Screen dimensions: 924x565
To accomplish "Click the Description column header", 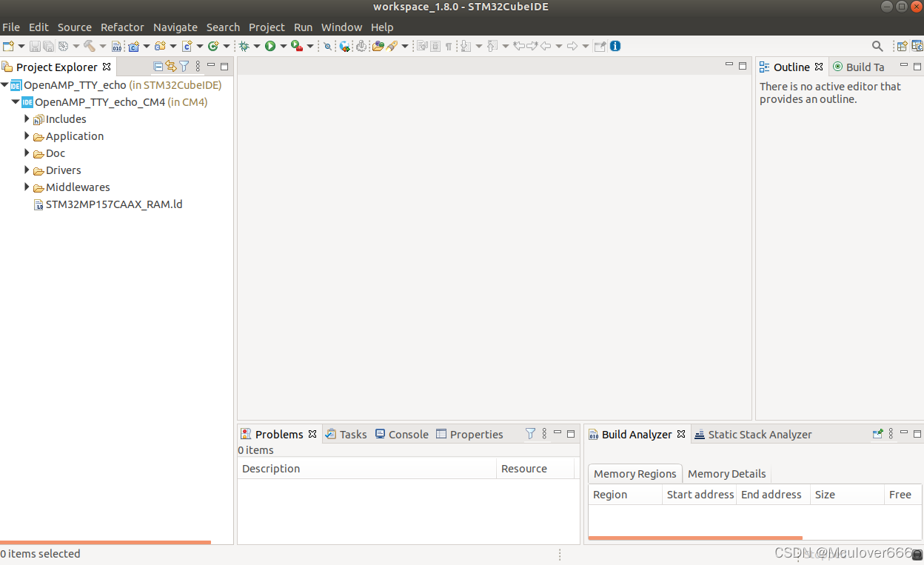I will click(366, 468).
